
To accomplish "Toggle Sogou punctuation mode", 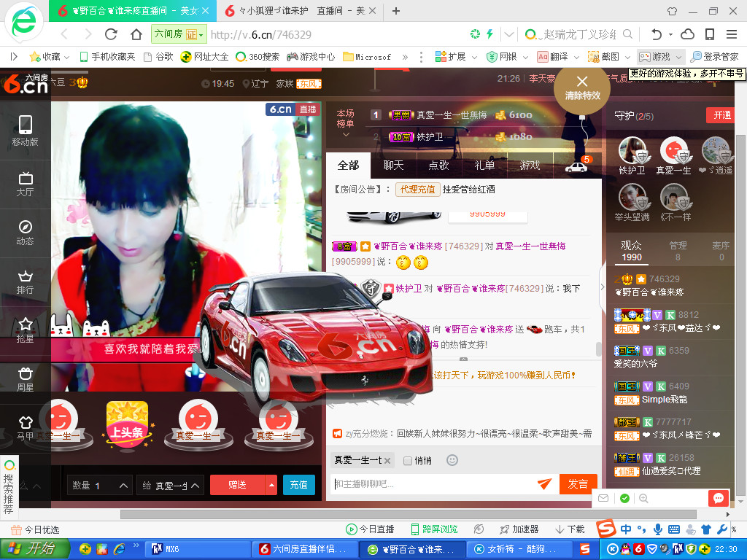I will 642,529.
